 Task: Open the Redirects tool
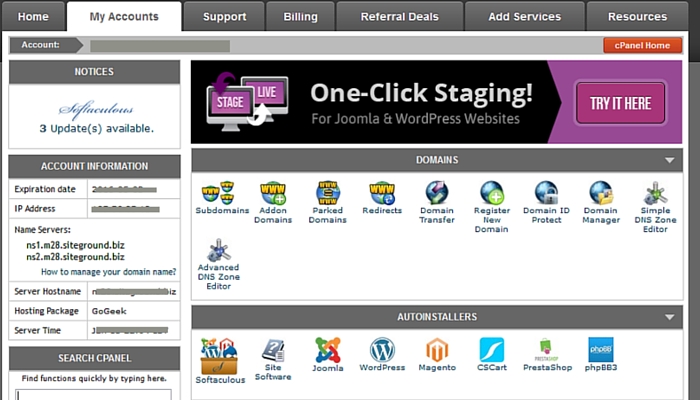(382, 198)
